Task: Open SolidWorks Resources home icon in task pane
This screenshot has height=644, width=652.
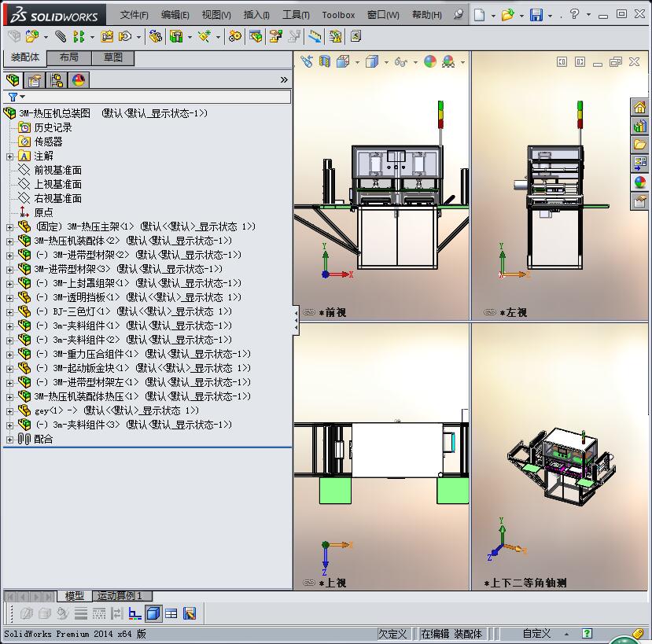Action: click(x=639, y=107)
